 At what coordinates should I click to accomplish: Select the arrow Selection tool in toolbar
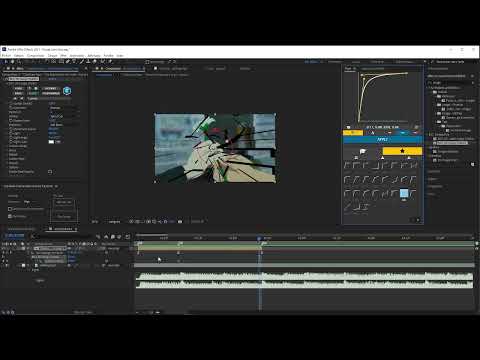[6, 62]
